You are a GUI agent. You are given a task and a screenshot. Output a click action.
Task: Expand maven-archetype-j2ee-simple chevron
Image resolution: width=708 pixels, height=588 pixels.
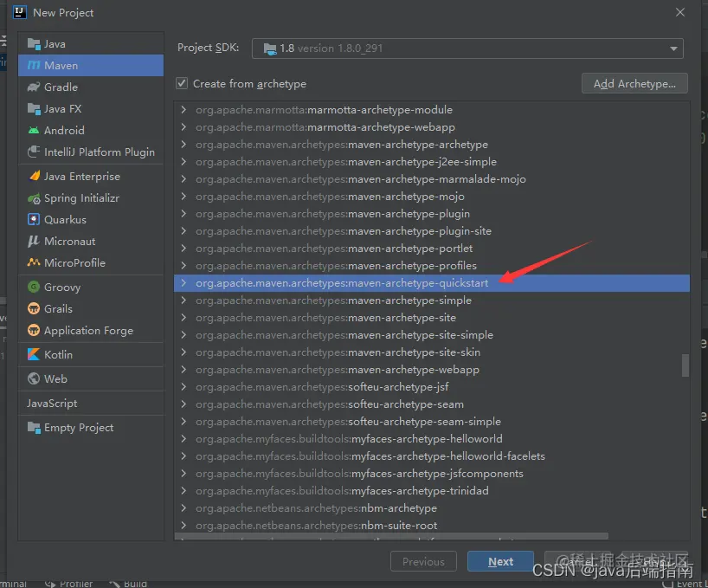(183, 161)
